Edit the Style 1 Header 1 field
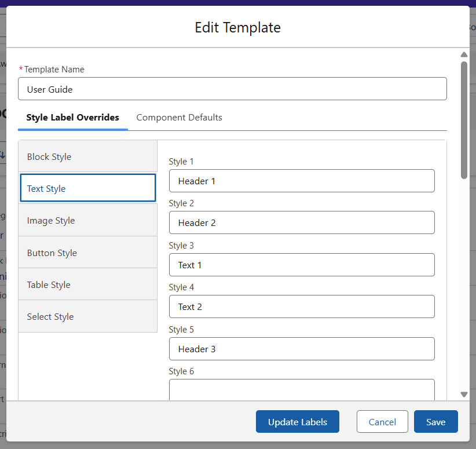 tap(302, 181)
